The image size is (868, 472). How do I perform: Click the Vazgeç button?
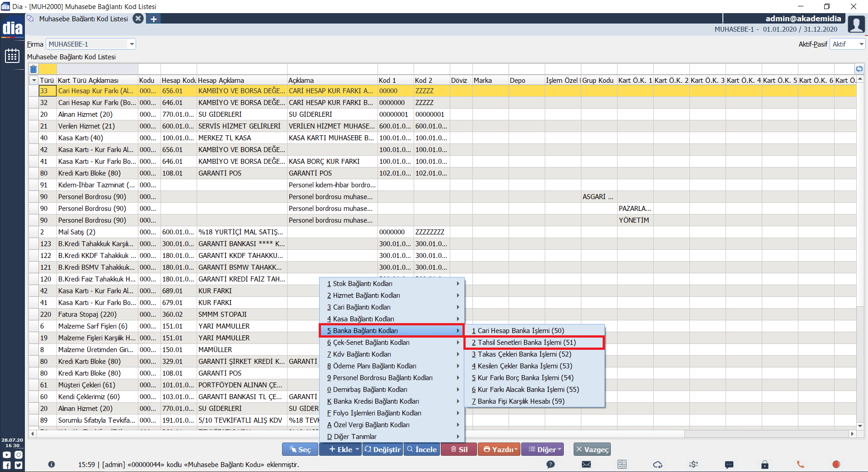point(592,449)
